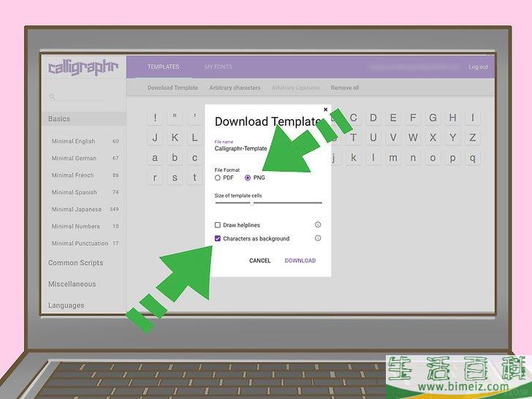Select Minimal French template
This screenshot has height=399, width=532.
[85, 175]
